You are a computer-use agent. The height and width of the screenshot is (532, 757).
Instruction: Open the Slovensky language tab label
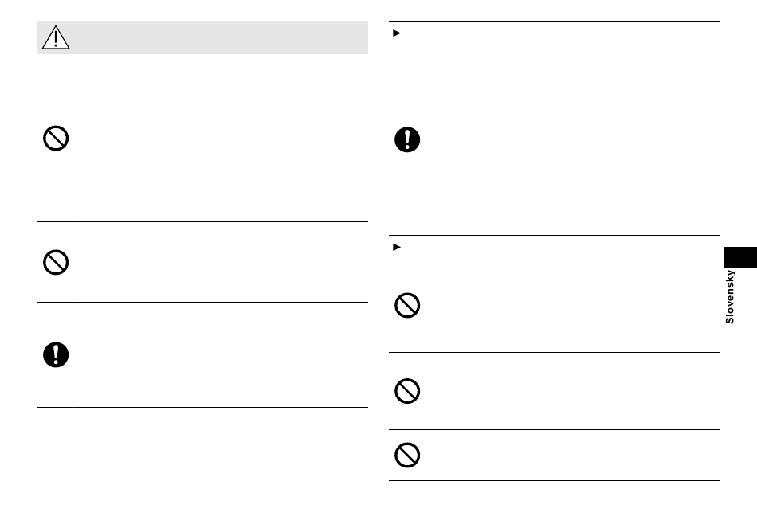tap(730, 296)
